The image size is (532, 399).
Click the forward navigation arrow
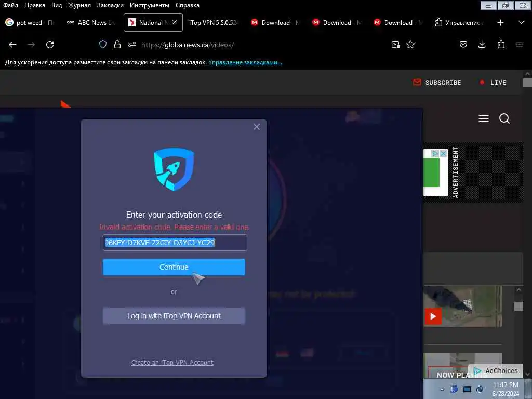point(31,45)
